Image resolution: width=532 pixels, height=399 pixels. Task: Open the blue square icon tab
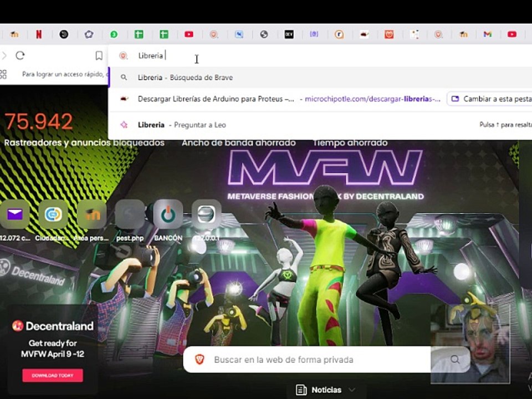click(x=239, y=34)
